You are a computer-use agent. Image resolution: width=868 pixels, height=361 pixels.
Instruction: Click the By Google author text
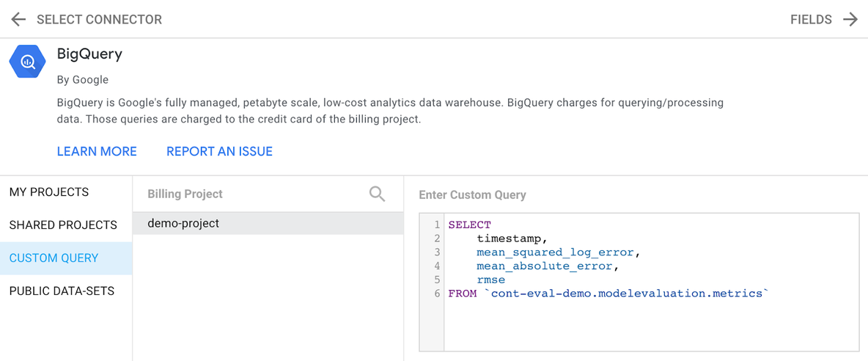click(83, 80)
